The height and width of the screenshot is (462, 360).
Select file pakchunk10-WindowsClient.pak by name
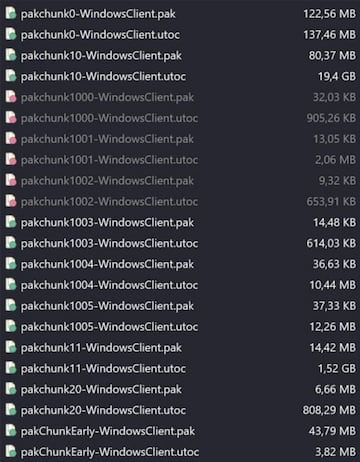(x=101, y=56)
